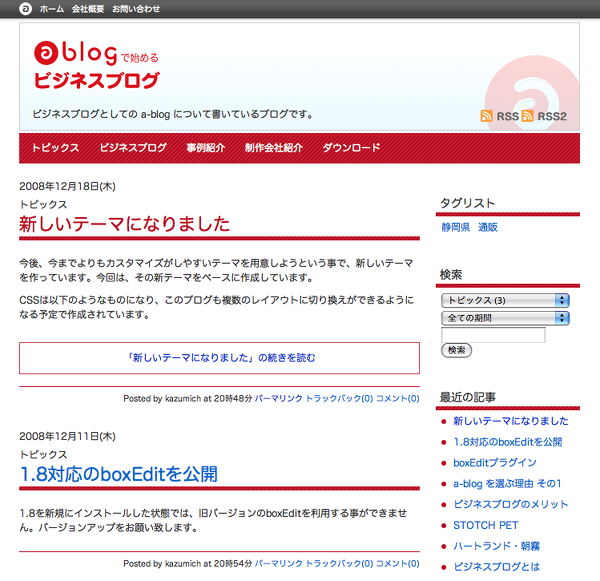Viewport: 600px width, 581px height.
Task: Open the 全ての期間 period dropdown
Action: [505, 318]
